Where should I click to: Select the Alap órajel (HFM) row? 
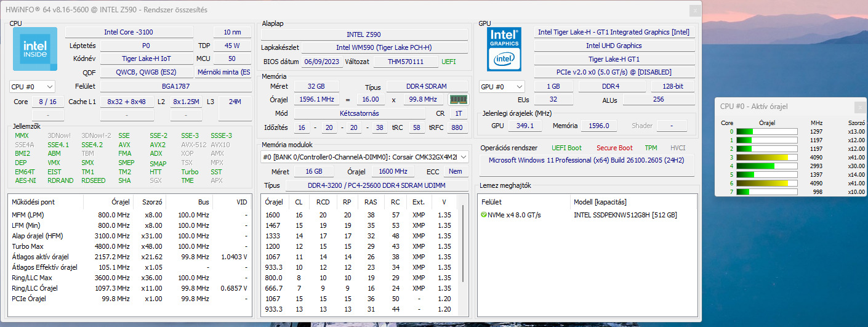[x=130, y=236]
